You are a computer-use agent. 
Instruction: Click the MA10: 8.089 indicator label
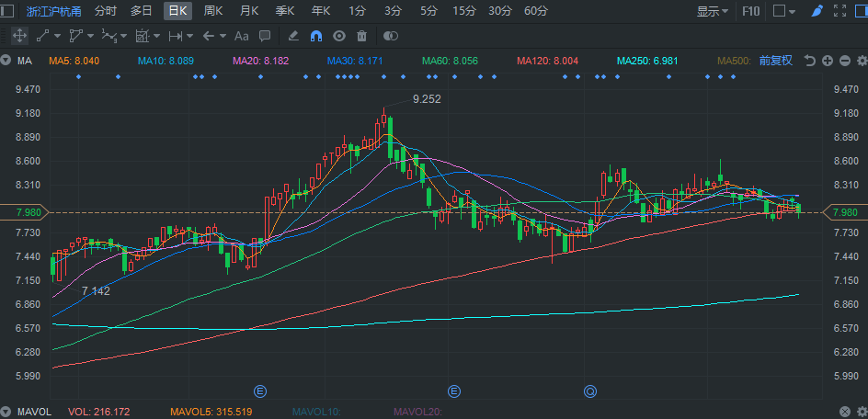pos(166,61)
